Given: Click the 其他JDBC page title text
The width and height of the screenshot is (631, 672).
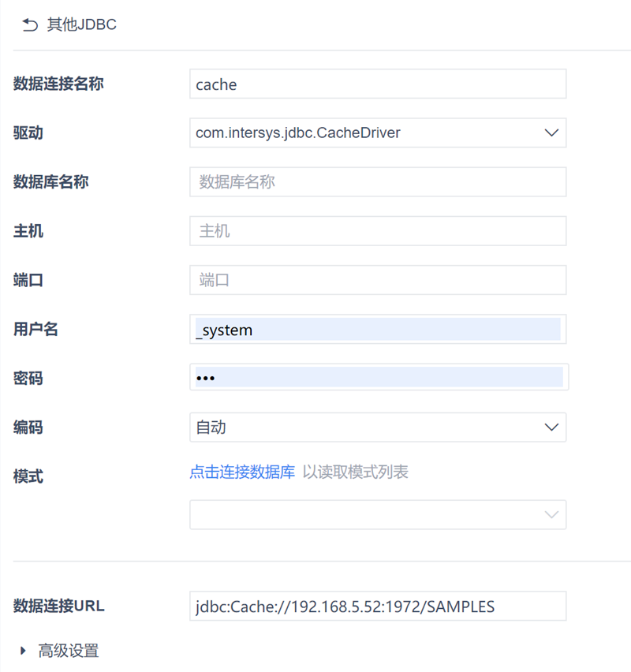Looking at the screenshot, I should tap(82, 24).
